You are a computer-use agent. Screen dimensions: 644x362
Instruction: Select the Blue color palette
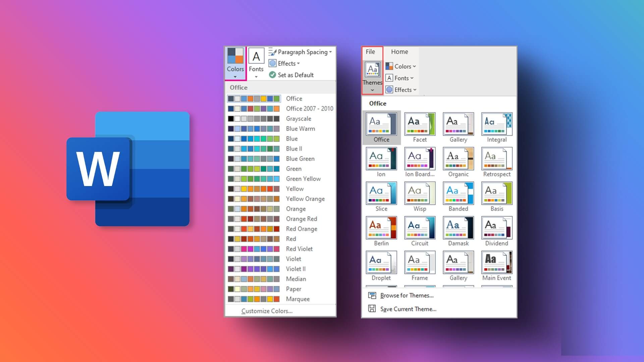(x=280, y=138)
